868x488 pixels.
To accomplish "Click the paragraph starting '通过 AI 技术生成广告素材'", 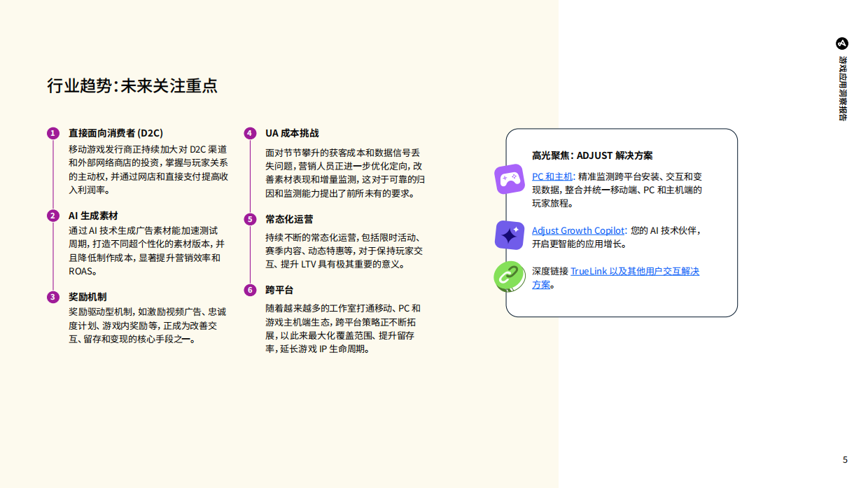I will point(147,251).
